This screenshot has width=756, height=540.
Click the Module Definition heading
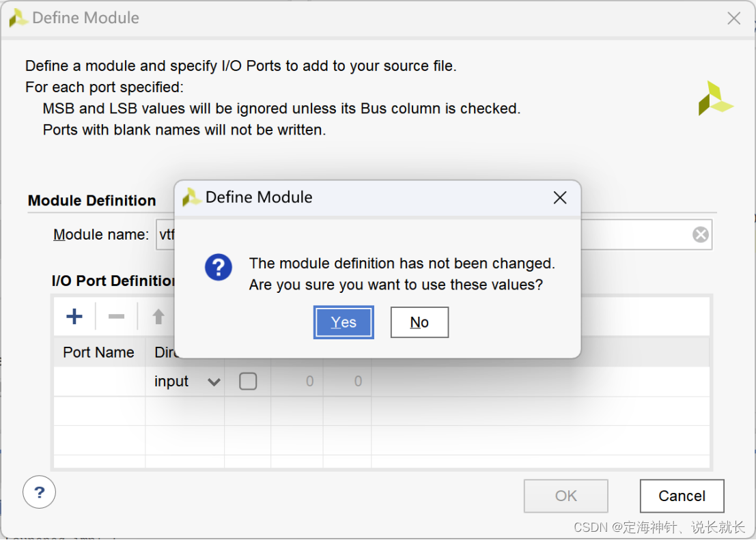[92, 201]
